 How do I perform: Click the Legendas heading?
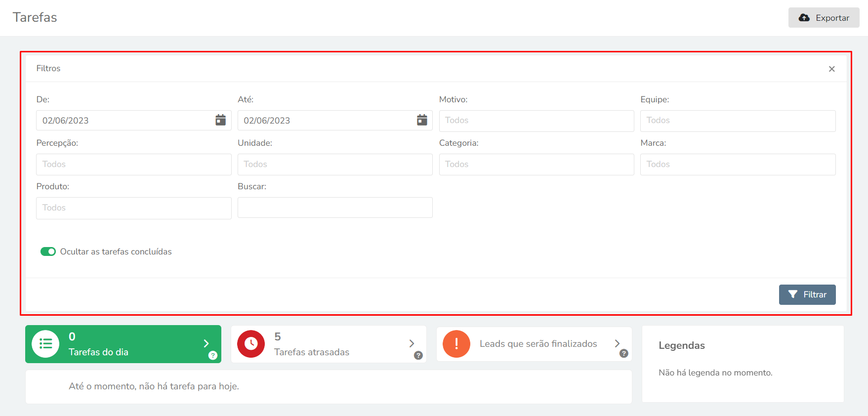point(682,345)
